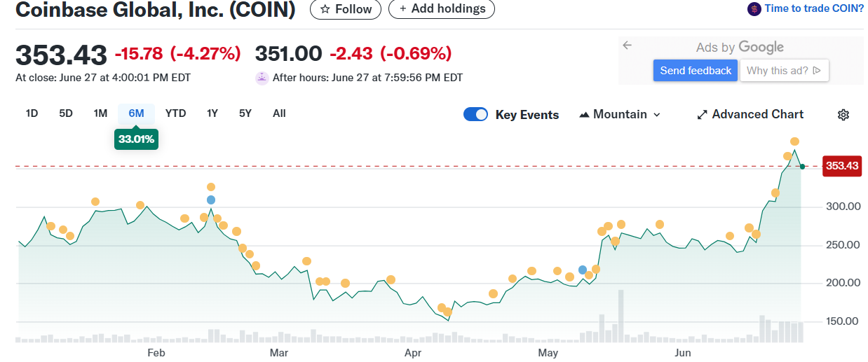The height and width of the screenshot is (362, 868).
Task: Click the Follow star button
Action: pos(346,9)
